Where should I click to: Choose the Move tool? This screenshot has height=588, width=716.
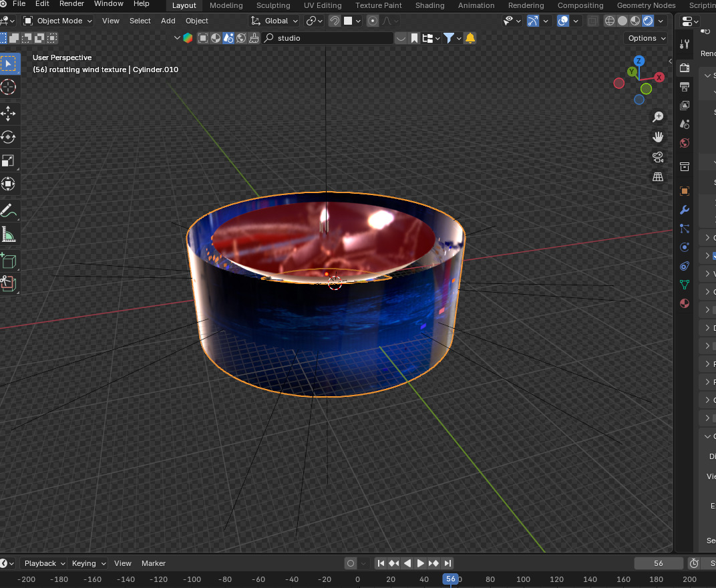click(9, 114)
